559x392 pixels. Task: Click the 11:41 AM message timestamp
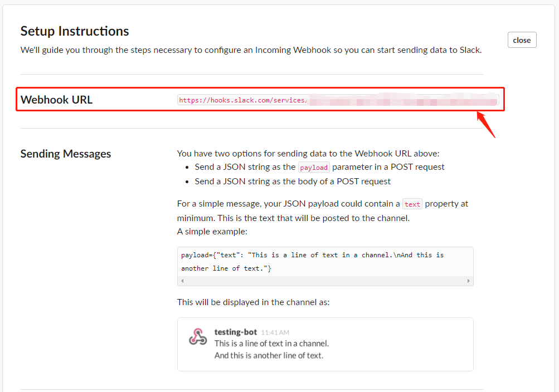[275, 333]
